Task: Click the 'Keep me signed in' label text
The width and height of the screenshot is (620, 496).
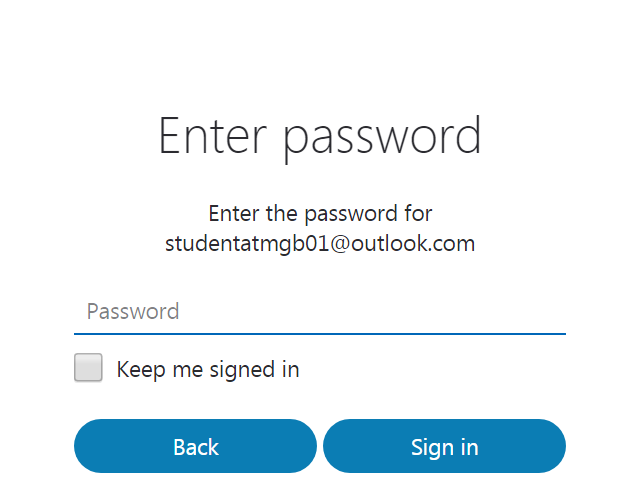Action: [x=208, y=370]
